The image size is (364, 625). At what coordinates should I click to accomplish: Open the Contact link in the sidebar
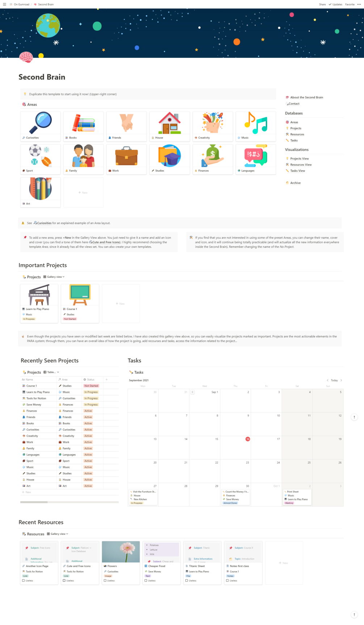click(293, 104)
